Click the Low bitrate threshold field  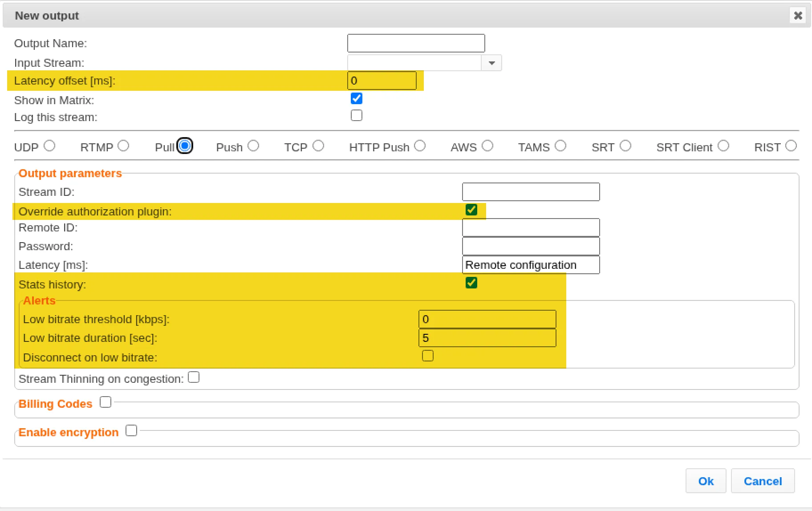tap(487, 319)
